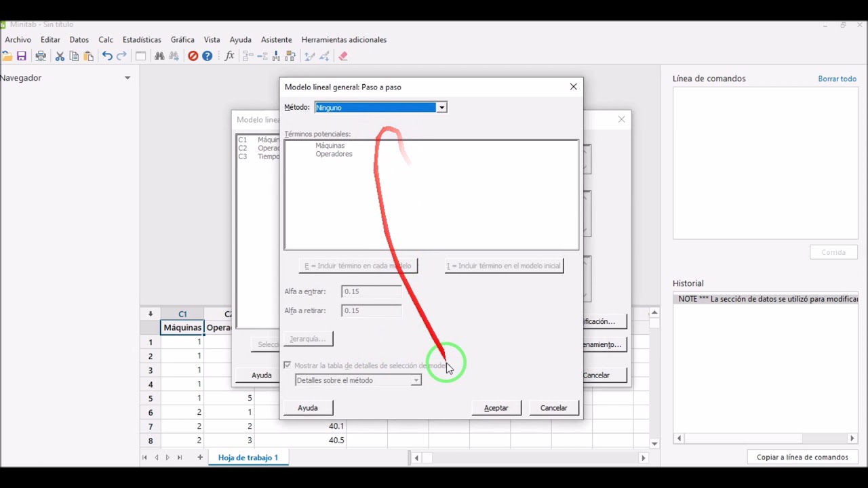
Task: Click 'E = Incluir término en cada modelo'
Action: coord(358,266)
